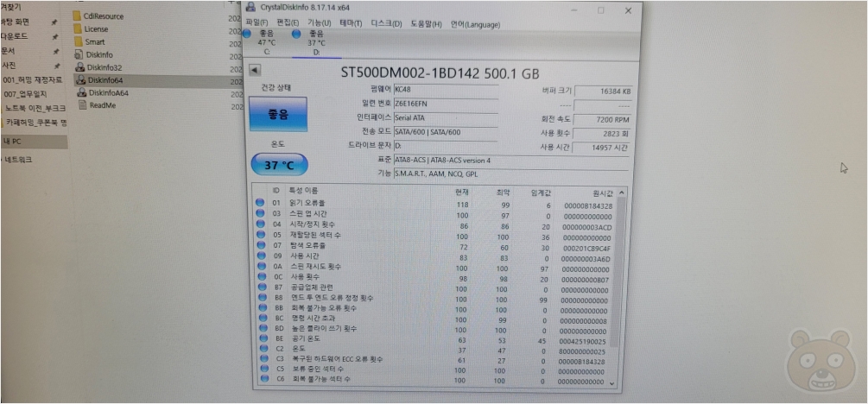Click DiskInfoA64 executable icon in Explorer
Screen dimensions: 868x404
[x=81, y=92]
